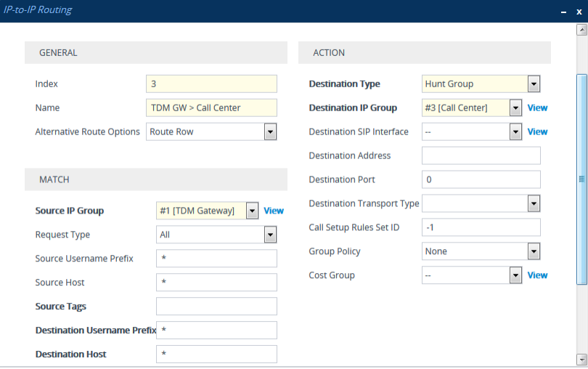Close the IP-to-IP Routing dialog
Image resolution: width=588 pixels, height=369 pixels.
(579, 12)
